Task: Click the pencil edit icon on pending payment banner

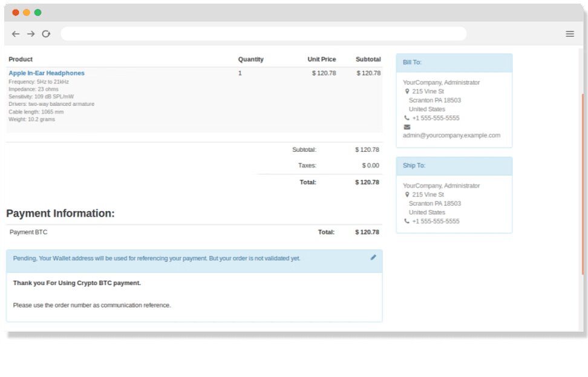Action: click(x=373, y=257)
